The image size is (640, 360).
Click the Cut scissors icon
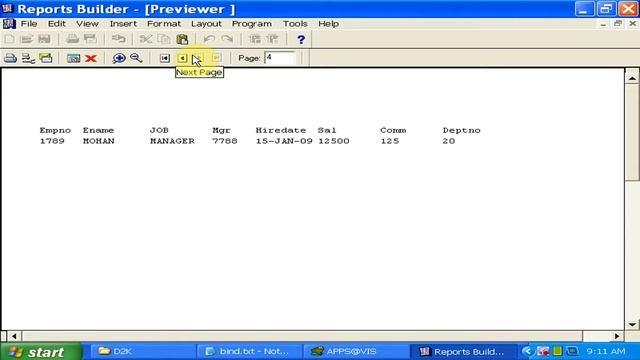tap(146, 39)
